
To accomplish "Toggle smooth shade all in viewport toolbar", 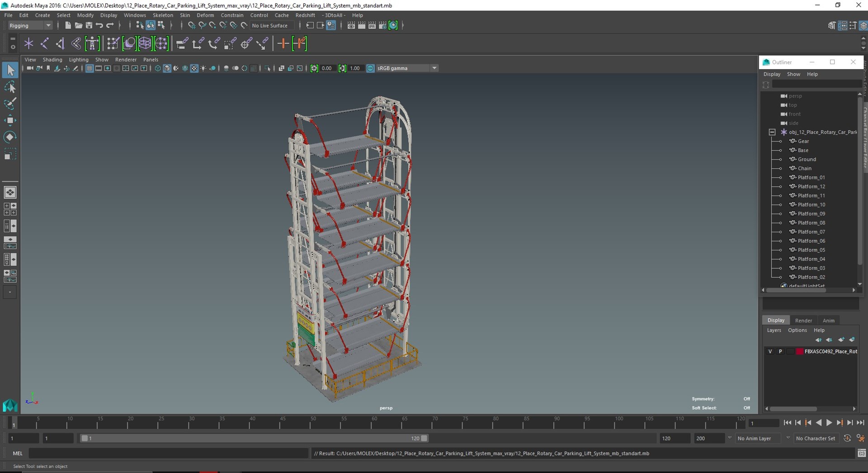I will [167, 68].
